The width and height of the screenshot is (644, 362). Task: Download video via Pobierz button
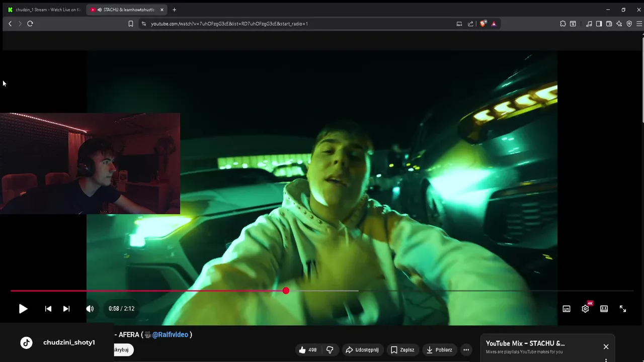coord(439,350)
